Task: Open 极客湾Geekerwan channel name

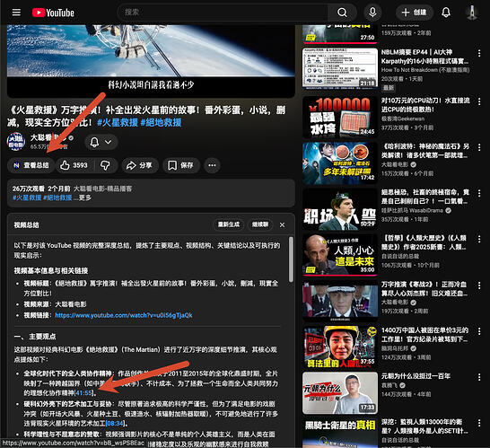Action: point(403,119)
